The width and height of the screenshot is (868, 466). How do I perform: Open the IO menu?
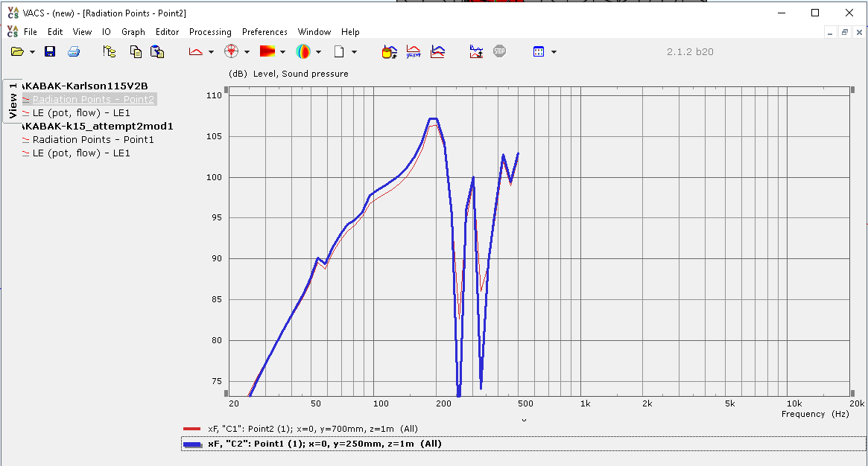107,32
